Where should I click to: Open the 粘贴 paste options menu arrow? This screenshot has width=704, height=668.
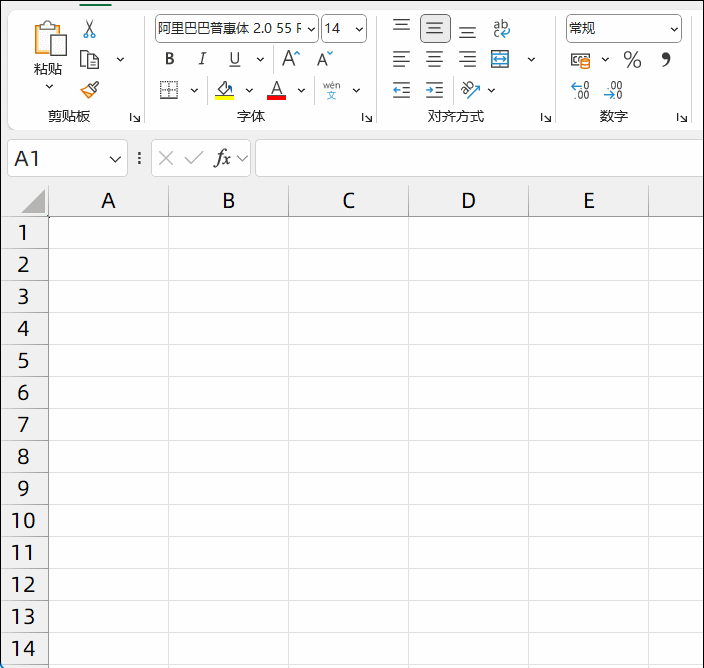(49, 87)
